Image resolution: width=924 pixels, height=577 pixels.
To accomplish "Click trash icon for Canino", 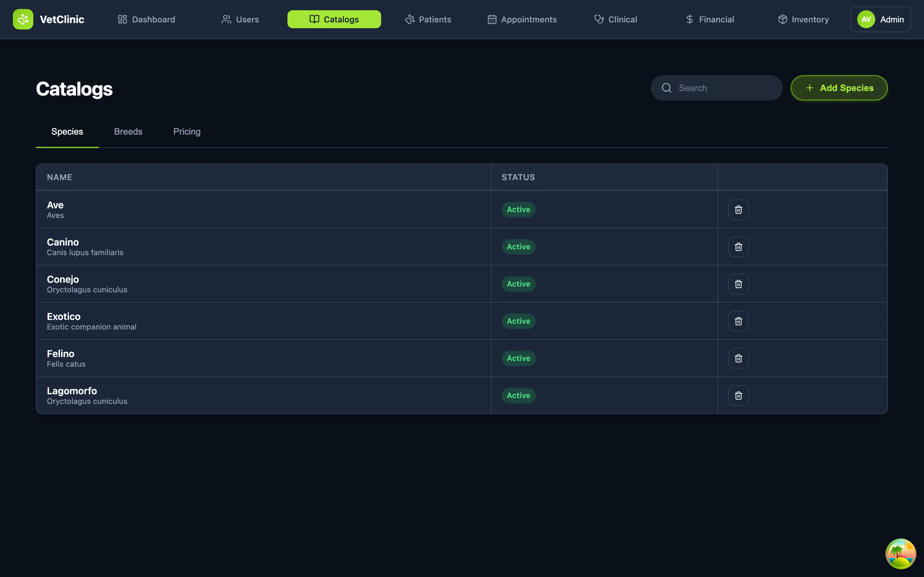I will (738, 247).
